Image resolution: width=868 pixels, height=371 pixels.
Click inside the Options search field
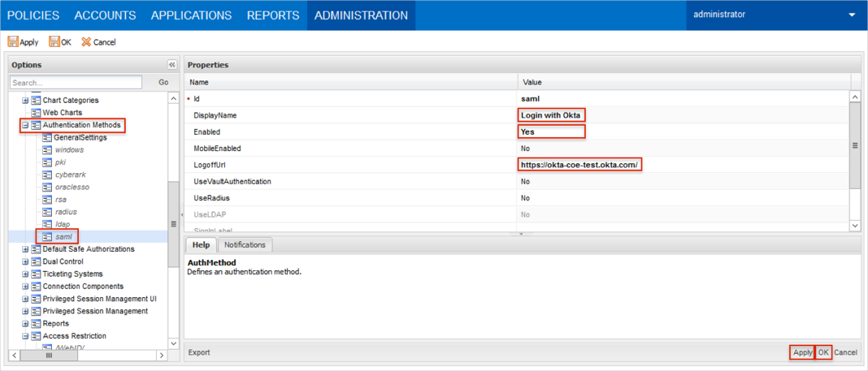click(x=76, y=83)
